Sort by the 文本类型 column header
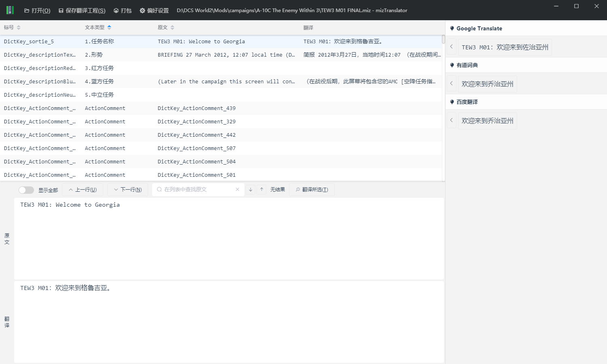Screen dimensions: 607x364 pyautogui.click(x=98, y=28)
